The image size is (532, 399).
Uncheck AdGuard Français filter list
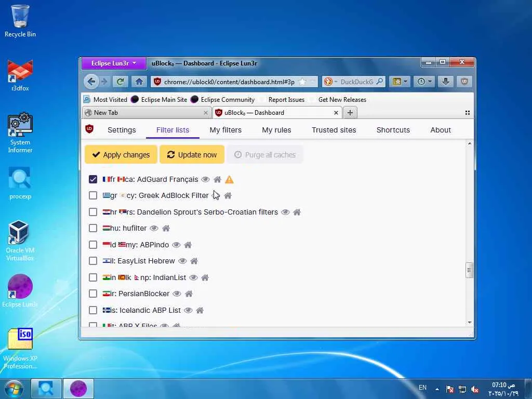pyautogui.click(x=93, y=179)
